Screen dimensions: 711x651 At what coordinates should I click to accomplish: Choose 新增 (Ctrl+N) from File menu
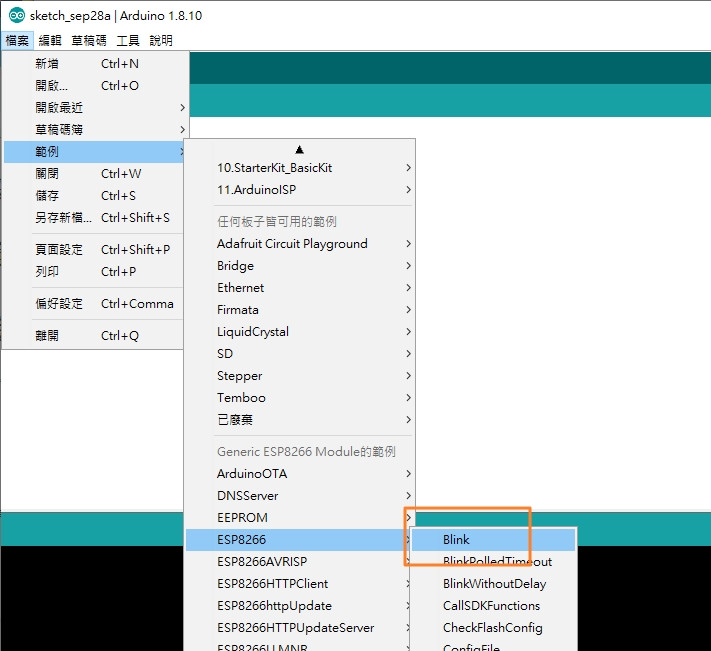[94, 63]
